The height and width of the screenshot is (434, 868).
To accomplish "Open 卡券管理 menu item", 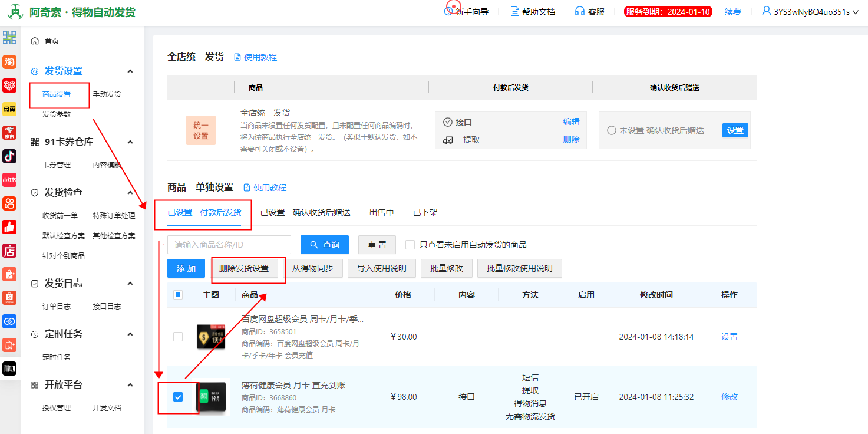I will pyautogui.click(x=57, y=165).
